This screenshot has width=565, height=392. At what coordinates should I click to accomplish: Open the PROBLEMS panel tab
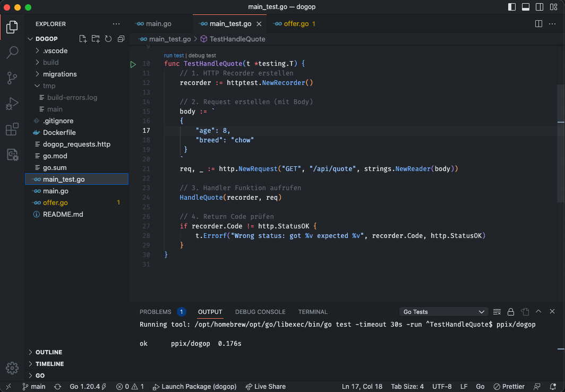pos(162,312)
